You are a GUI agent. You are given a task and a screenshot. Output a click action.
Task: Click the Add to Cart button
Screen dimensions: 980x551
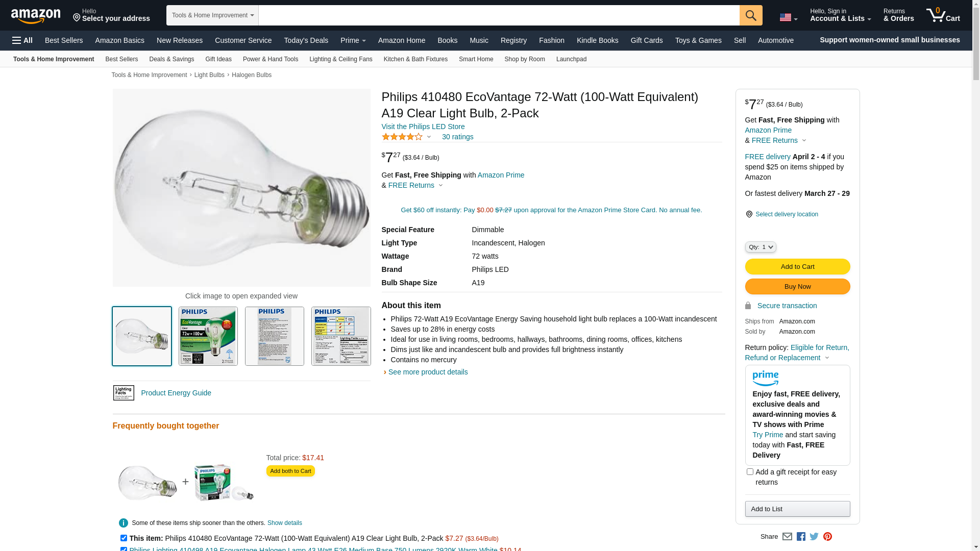797,267
